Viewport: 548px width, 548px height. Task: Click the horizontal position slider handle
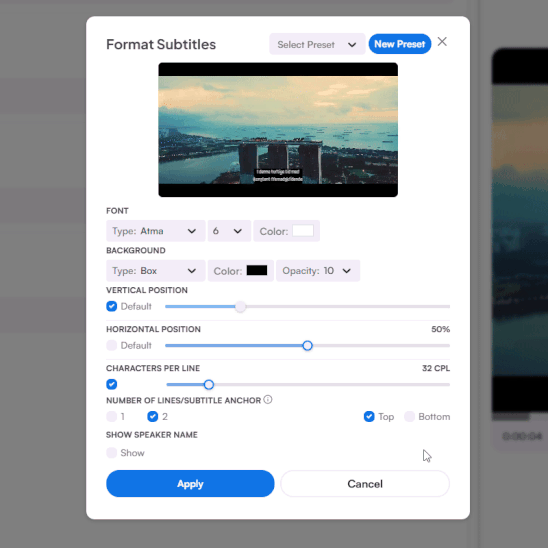click(x=308, y=346)
